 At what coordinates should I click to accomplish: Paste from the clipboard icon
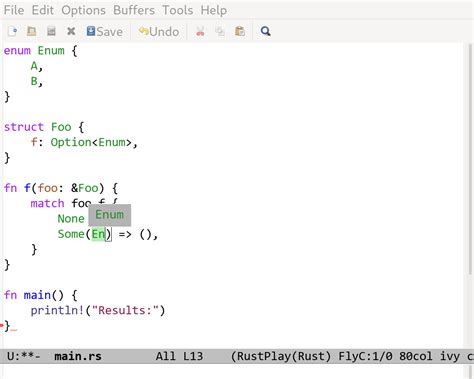(x=240, y=31)
